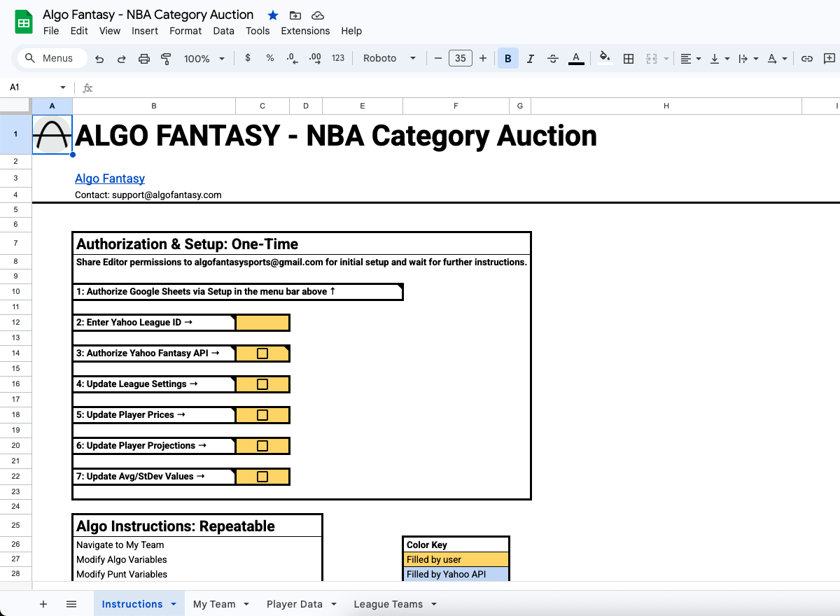
Task: Toggle strikethrough formatting
Action: [553, 59]
